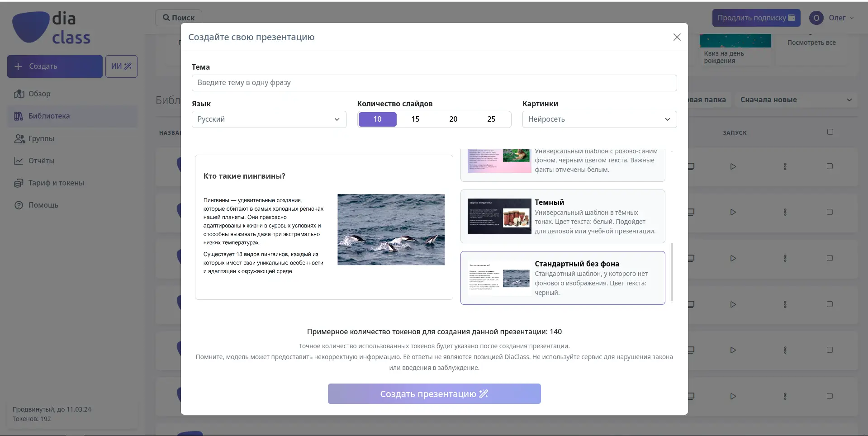Click Создать презентацию button

(x=434, y=394)
